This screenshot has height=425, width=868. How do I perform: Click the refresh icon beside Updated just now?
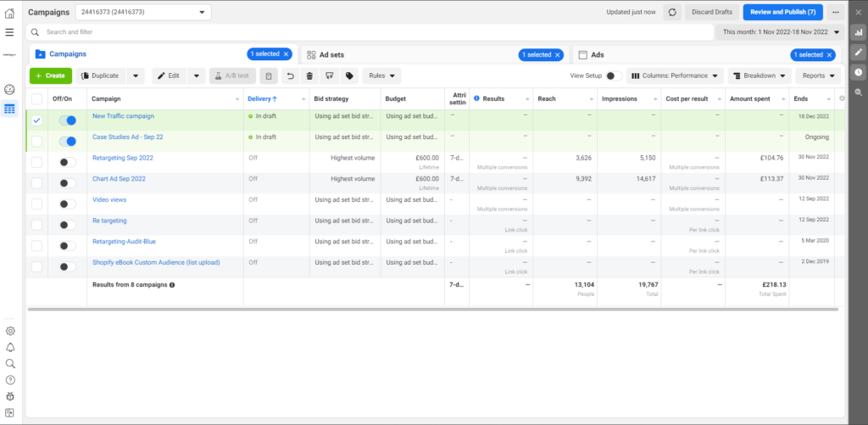pyautogui.click(x=672, y=12)
